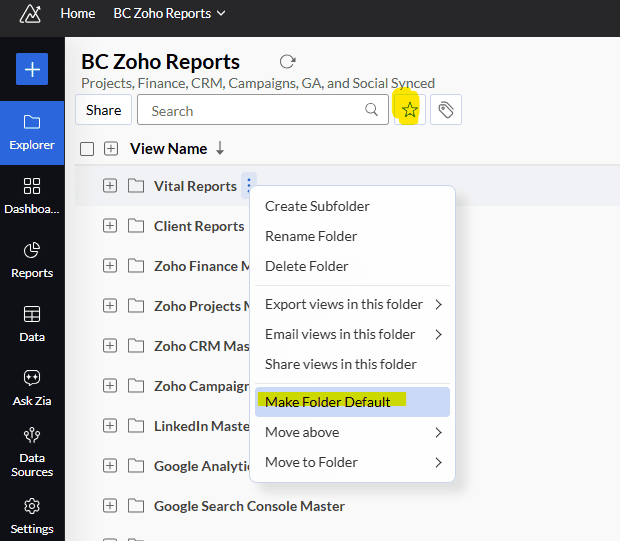Expand the LinkedIn Master folder

[110, 426]
